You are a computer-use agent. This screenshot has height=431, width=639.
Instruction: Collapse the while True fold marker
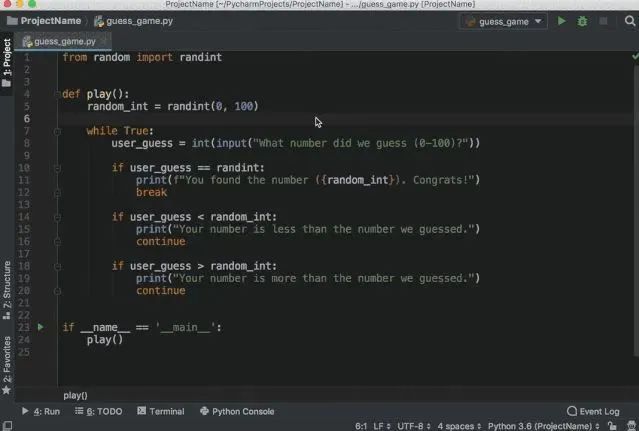pos(57,131)
